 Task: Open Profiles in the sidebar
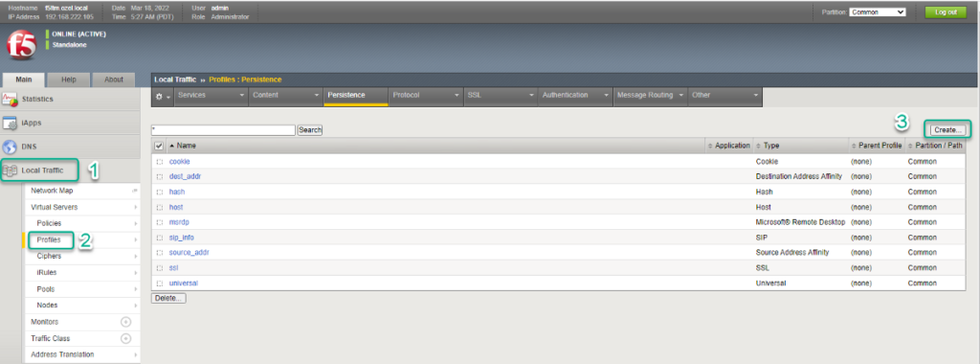49,239
